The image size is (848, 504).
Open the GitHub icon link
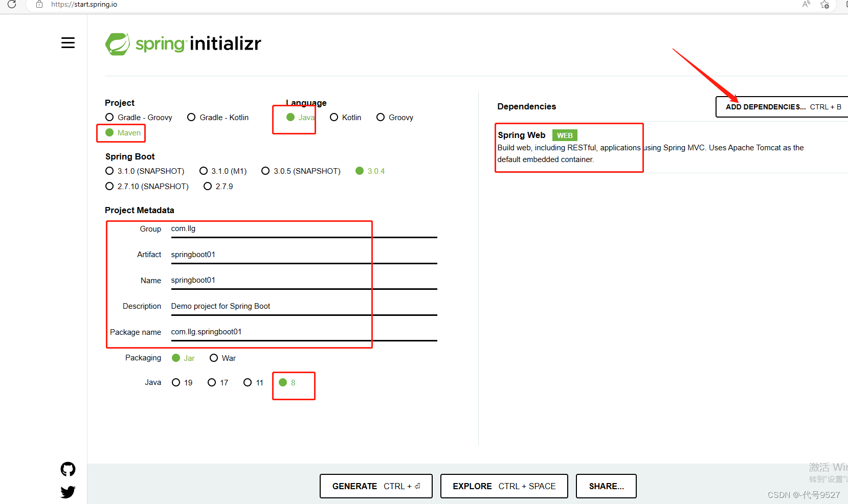(68, 469)
